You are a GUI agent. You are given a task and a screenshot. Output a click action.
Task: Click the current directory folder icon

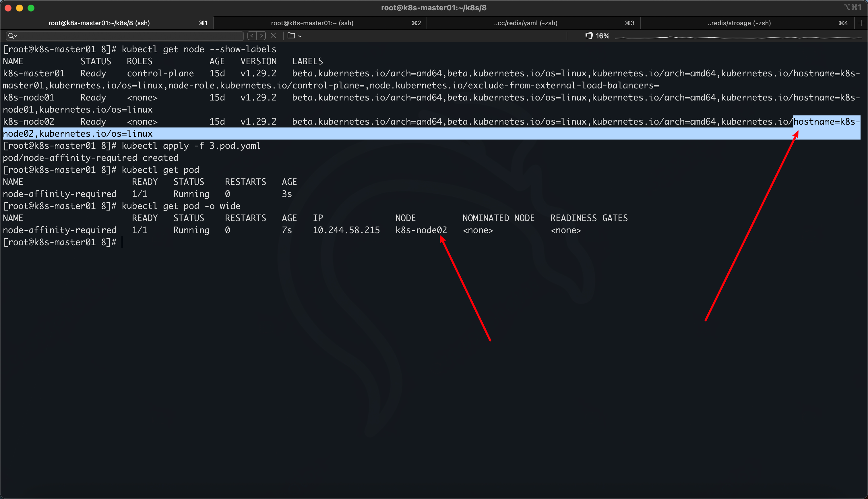291,36
